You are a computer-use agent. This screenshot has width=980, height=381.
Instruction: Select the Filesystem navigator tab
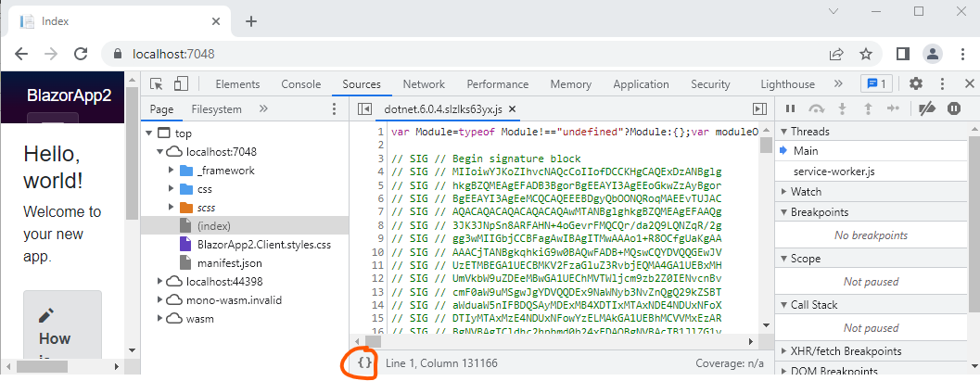click(216, 109)
